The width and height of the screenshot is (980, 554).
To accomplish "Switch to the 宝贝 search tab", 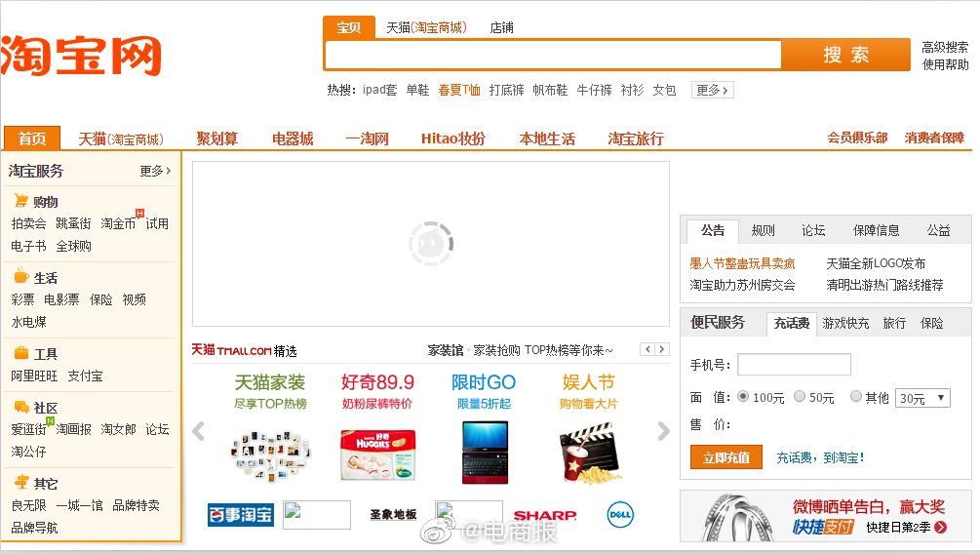I will point(349,27).
